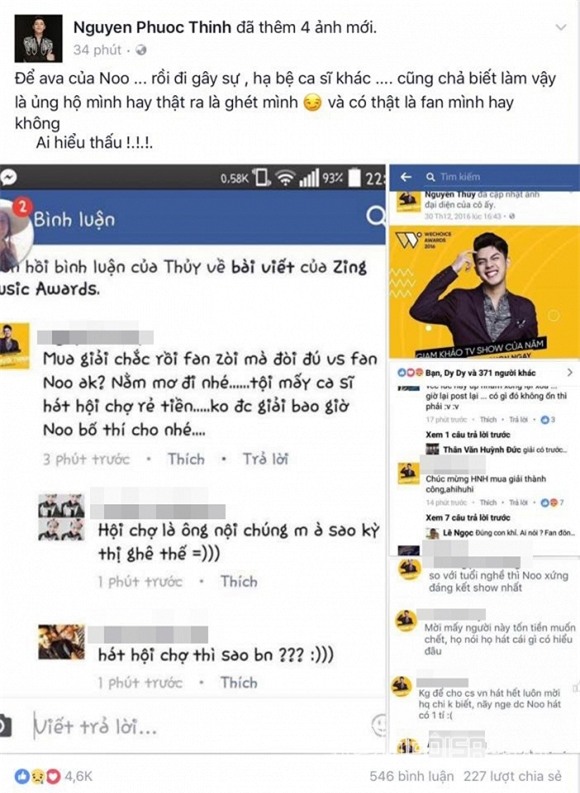The width and height of the screenshot is (580, 793).
Task: Tap the emoji smiley icon in the reply field
Action: pos(379,726)
